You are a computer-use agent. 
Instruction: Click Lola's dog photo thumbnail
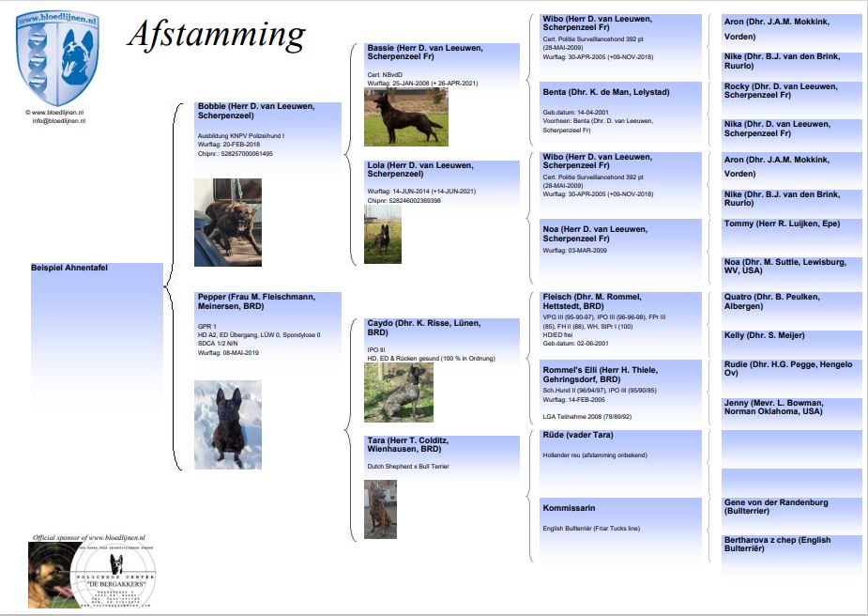(382, 234)
